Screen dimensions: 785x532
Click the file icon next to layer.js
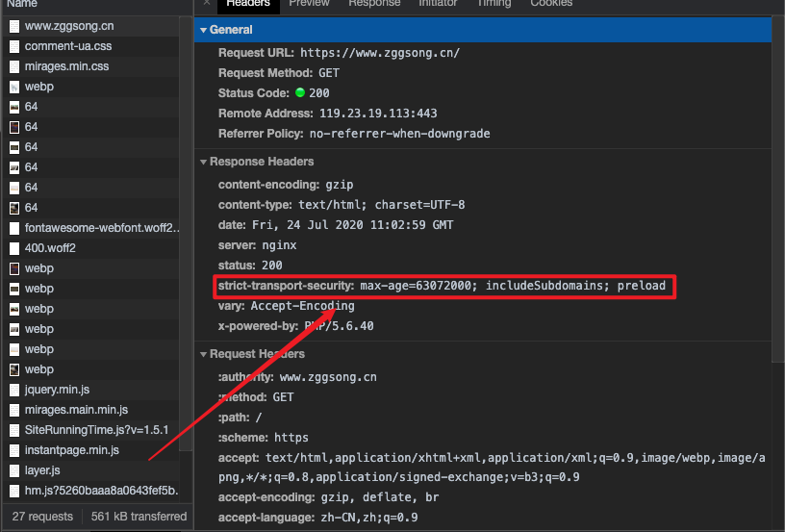tap(14, 470)
